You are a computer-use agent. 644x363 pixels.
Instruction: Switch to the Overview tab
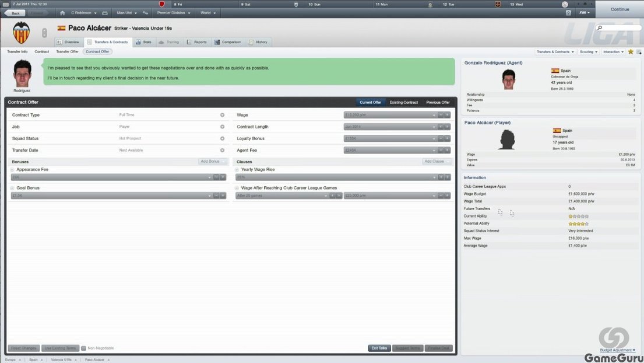point(68,42)
